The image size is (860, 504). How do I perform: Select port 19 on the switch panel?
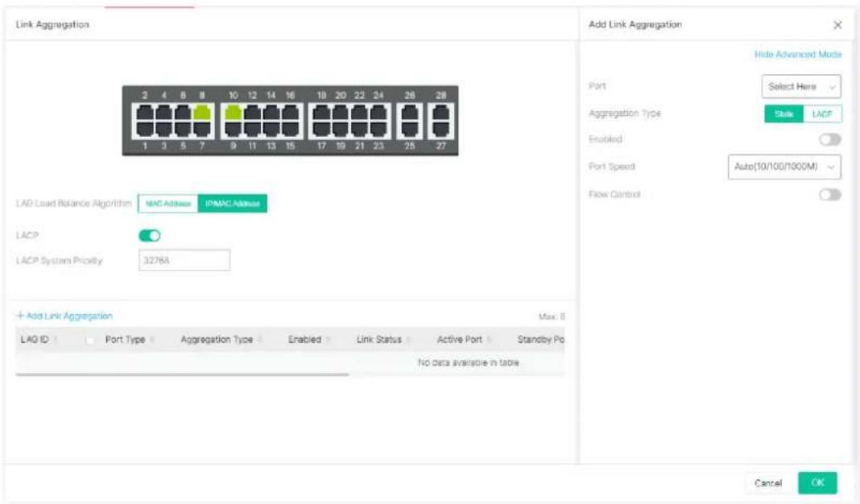(x=341, y=129)
